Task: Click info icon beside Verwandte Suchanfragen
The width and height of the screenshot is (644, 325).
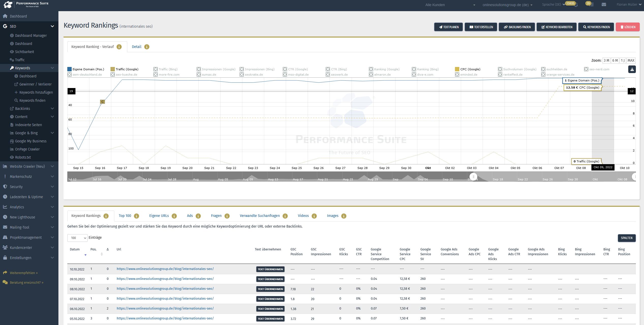Action: coord(285,216)
